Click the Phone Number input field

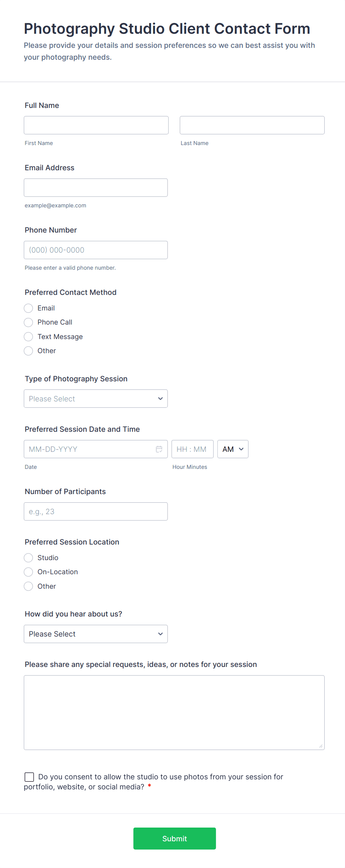(x=96, y=250)
